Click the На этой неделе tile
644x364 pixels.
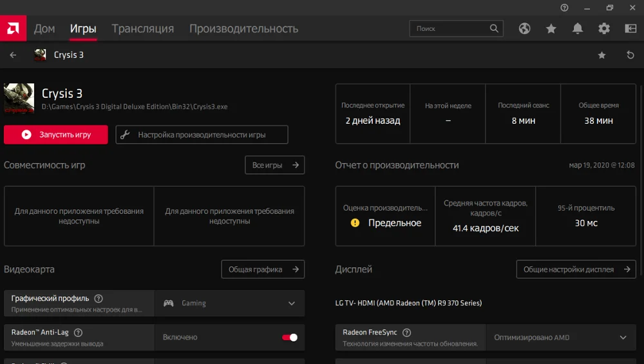[x=448, y=114]
